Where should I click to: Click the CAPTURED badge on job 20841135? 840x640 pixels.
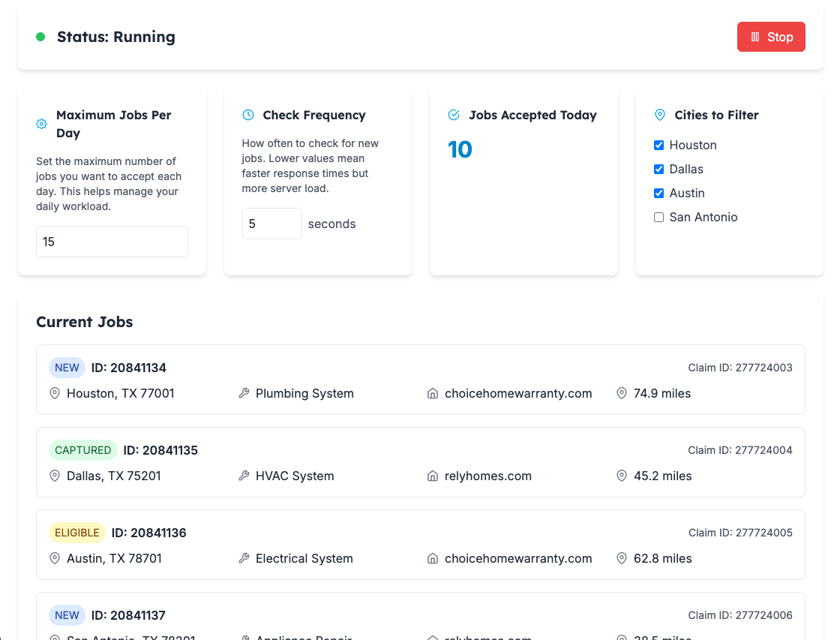coord(83,450)
